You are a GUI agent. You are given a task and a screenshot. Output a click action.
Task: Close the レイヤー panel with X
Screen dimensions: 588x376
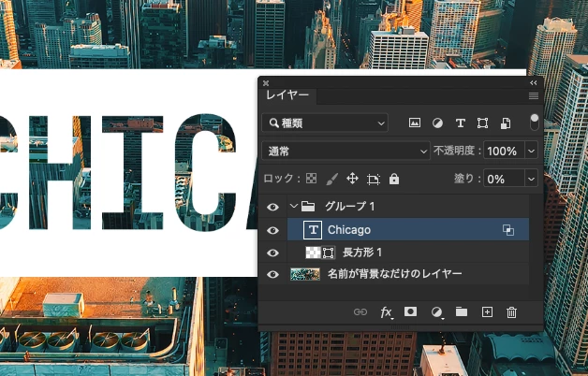coord(266,82)
